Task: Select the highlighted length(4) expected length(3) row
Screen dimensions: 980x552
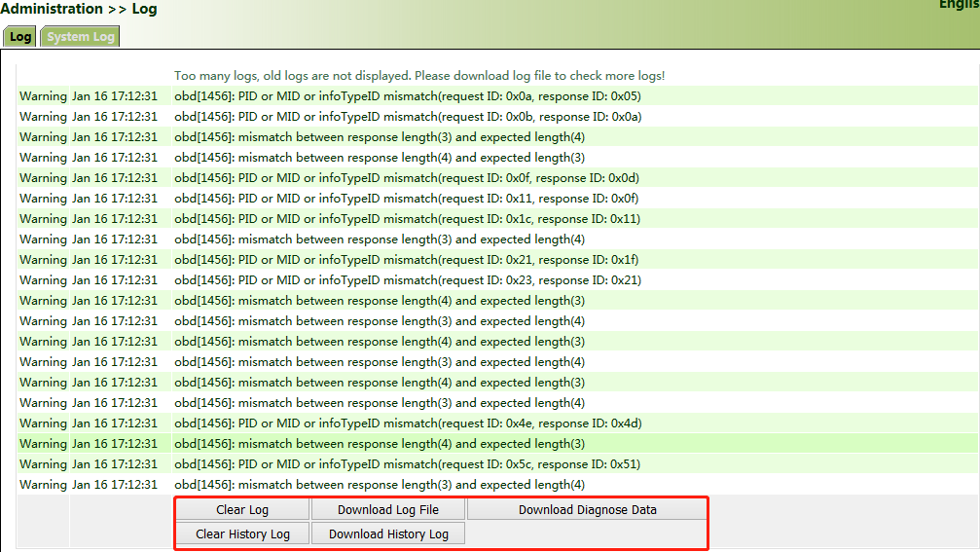Action: coord(497,444)
